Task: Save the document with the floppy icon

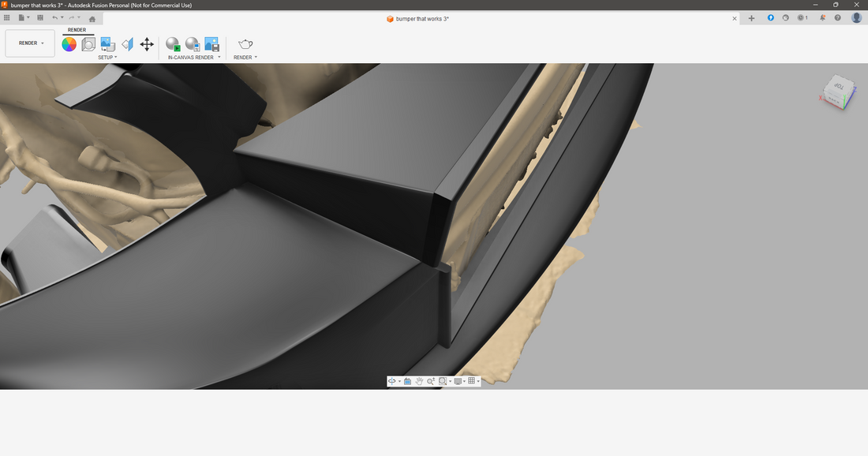Action: click(40, 17)
